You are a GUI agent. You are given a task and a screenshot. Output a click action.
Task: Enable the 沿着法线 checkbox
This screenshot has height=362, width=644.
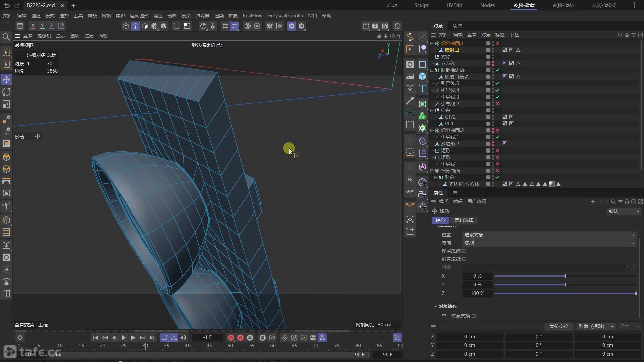tap(464, 259)
